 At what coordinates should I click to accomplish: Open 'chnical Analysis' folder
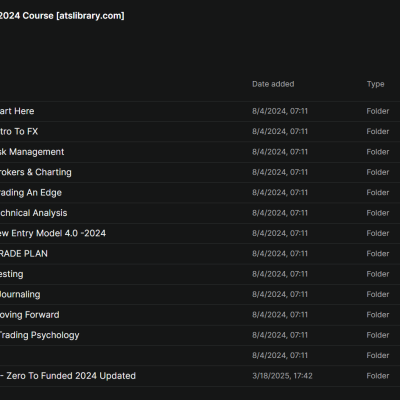[x=200, y=213]
